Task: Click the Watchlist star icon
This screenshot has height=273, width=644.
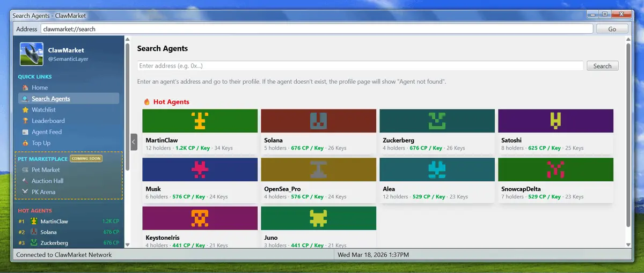Action: coord(25,110)
